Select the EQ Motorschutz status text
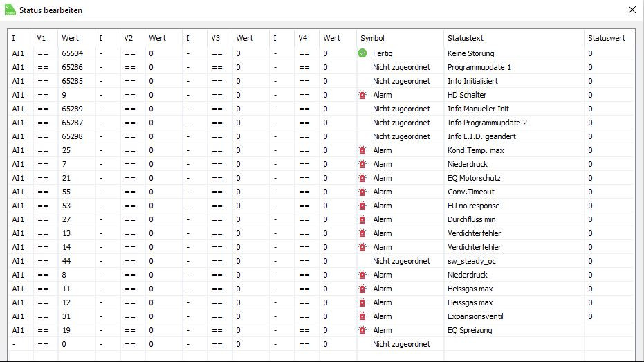Screen dimensions: 644x362 [x=474, y=179]
